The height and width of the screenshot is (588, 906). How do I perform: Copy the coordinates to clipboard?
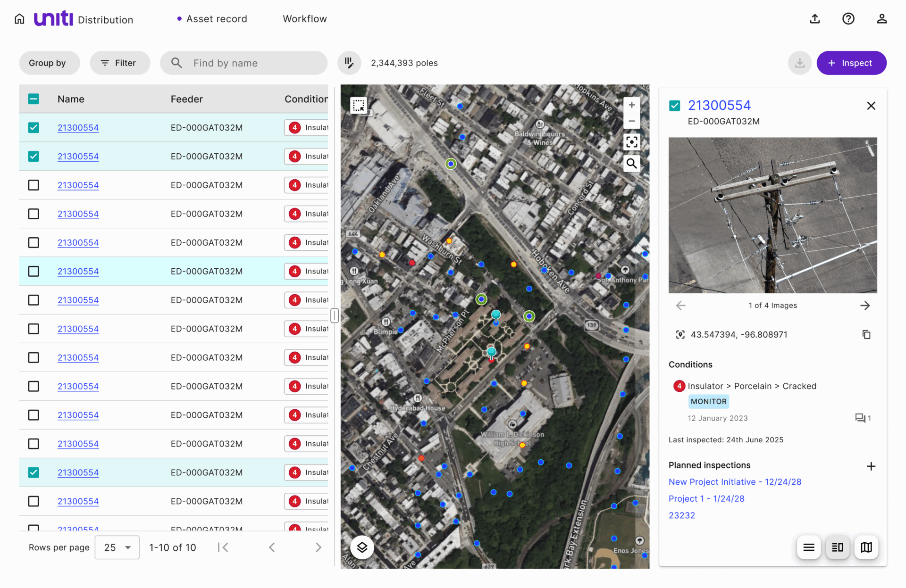pyautogui.click(x=866, y=335)
